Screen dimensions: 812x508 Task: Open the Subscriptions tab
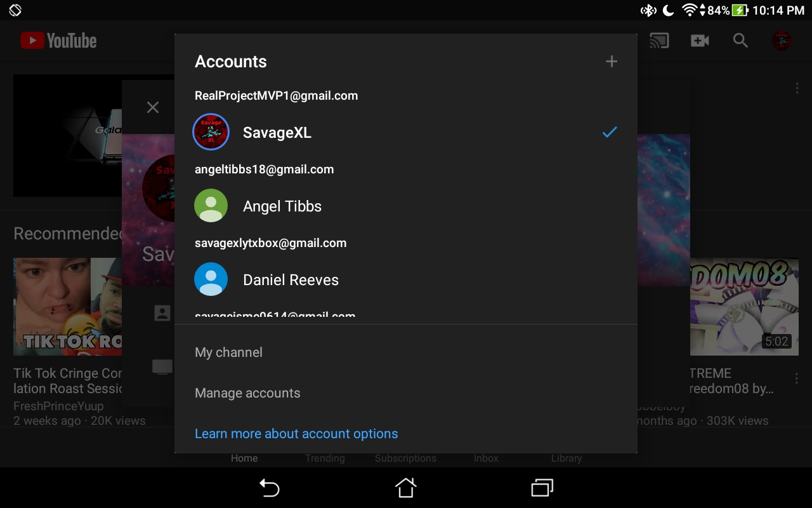(405, 458)
